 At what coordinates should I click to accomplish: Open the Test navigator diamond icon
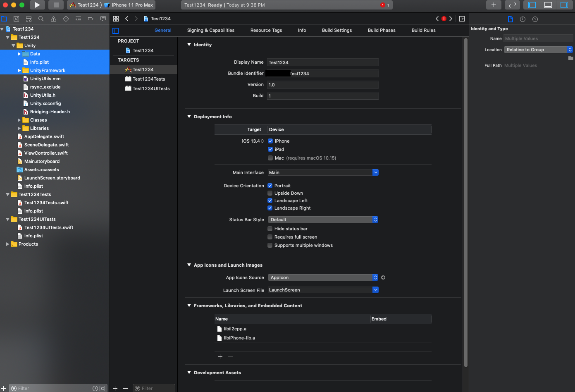click(x=66, y=19)
